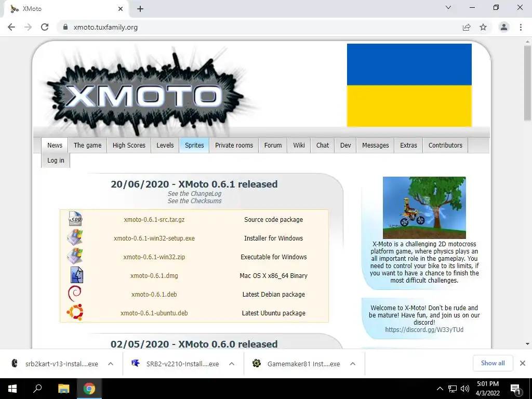Click the browser forward arrow
The image size is (532, 399).
click(28, 27)
